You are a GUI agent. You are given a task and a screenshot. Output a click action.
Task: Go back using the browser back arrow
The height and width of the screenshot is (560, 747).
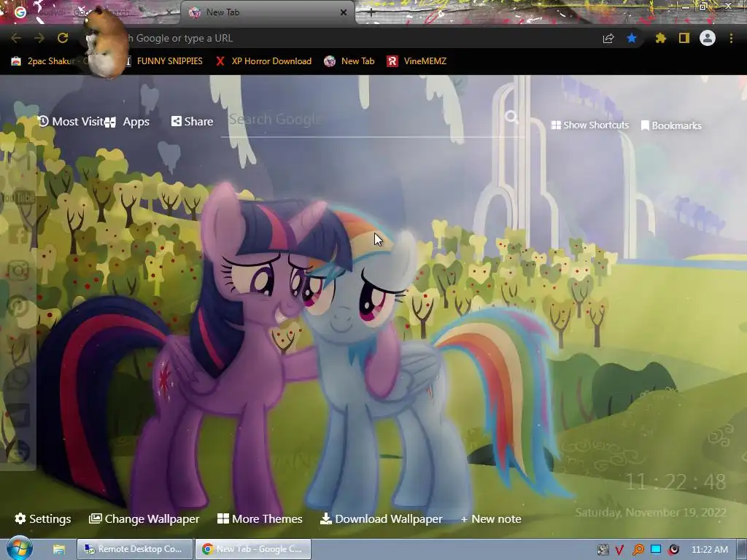point(16,38)
